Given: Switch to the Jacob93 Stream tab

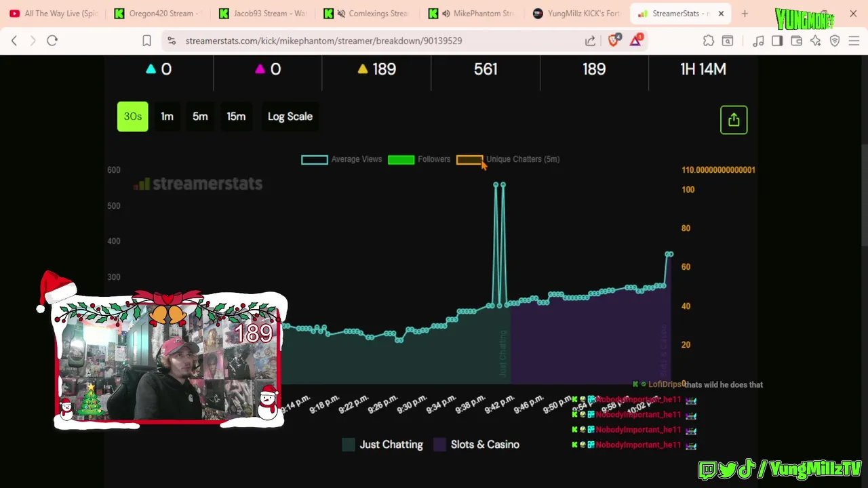Looking at the screenshot, I should tap(264, 14).
